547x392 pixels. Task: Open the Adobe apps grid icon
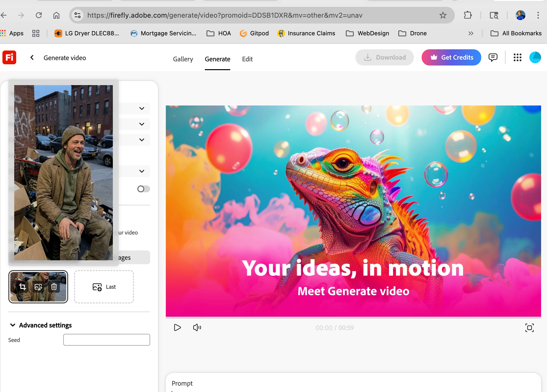517,57
